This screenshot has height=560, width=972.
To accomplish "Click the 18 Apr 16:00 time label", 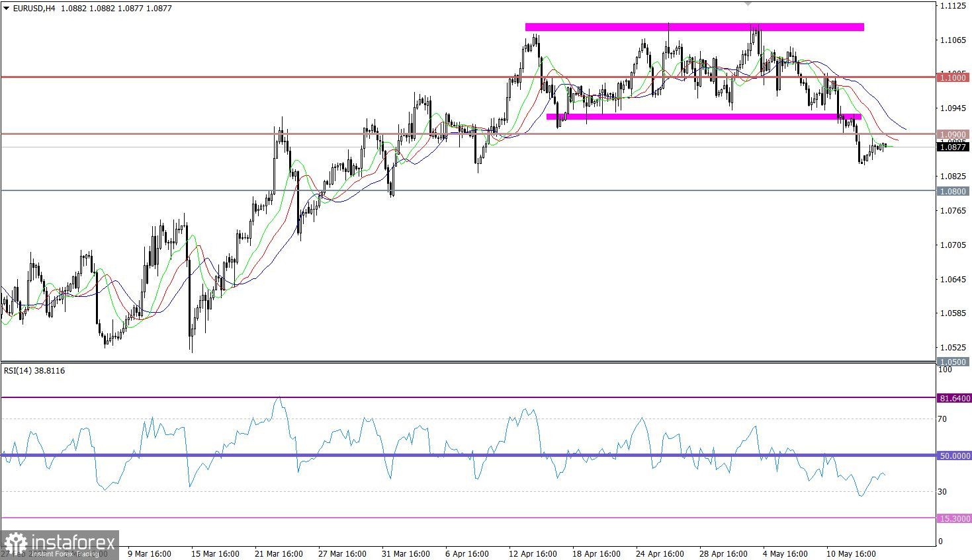I will pos(597,553).
